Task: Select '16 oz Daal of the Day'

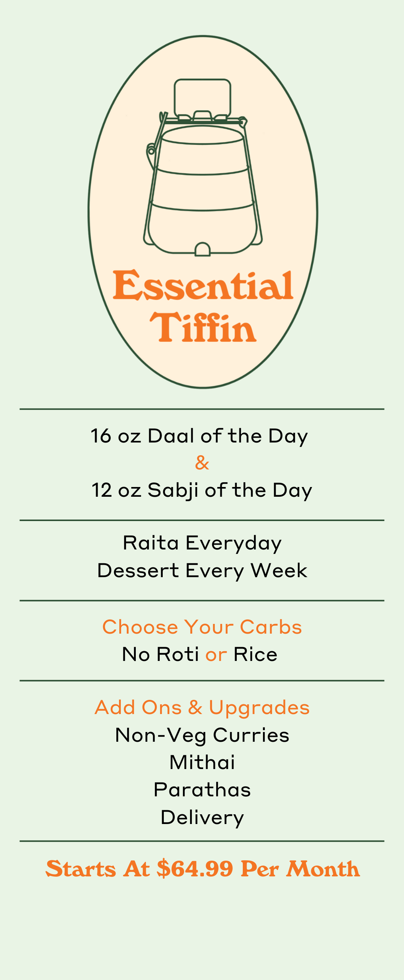Action: [x=199, y=436]
